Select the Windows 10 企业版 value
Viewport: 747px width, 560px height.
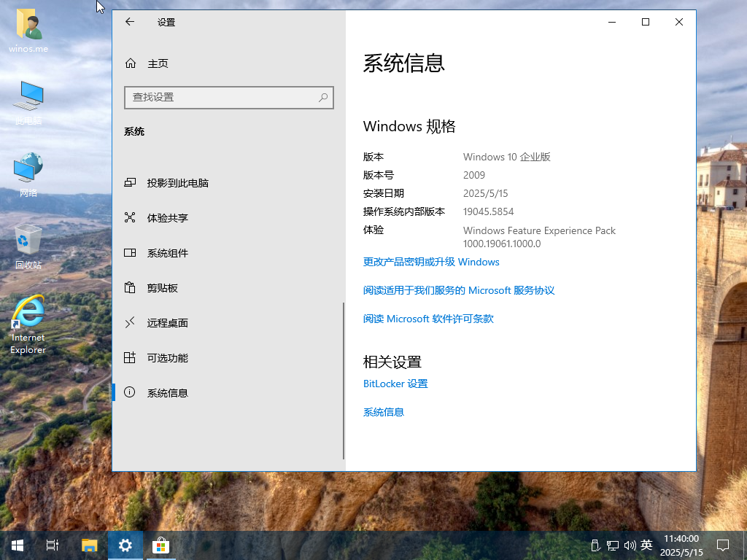pos(507,157)
